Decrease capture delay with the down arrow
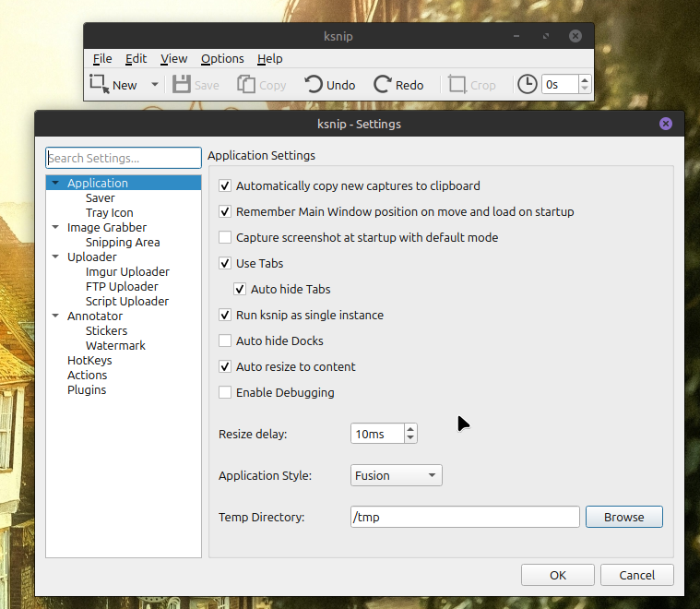The width and height of the screenshot is (700, 609). click(585, 89)
